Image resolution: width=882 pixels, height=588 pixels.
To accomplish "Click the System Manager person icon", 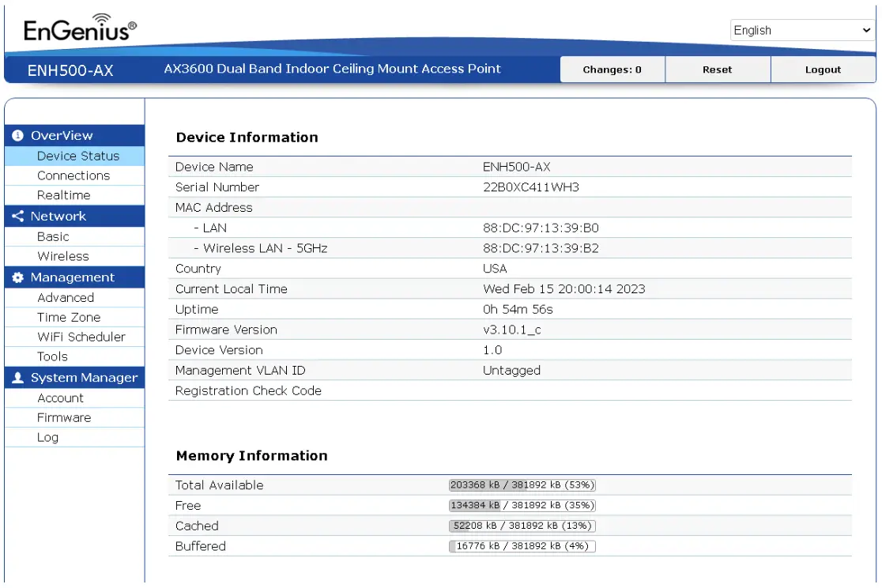I will (17, 377).
